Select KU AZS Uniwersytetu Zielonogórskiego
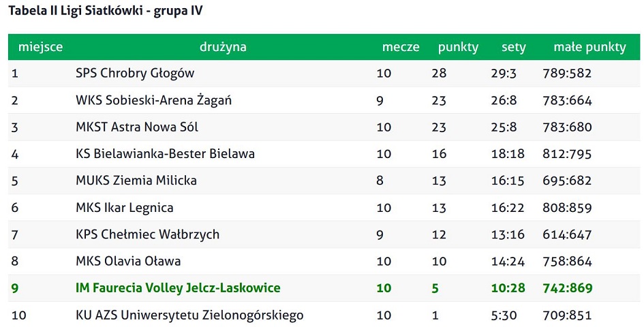This screenshot has width=644, height=327. pyautogui.click(x=189, y=315)
